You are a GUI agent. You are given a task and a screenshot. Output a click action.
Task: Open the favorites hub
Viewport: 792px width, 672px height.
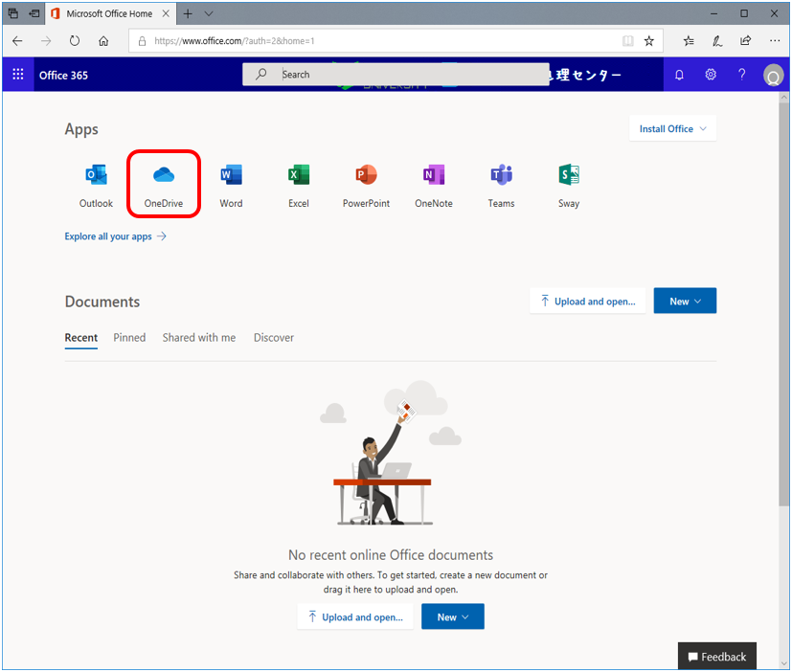click(x=689, y=41)
